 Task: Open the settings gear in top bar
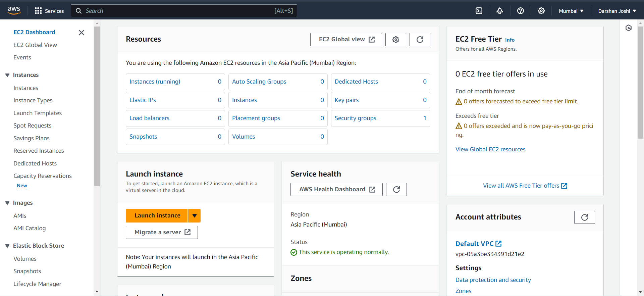tap(541, 11)
